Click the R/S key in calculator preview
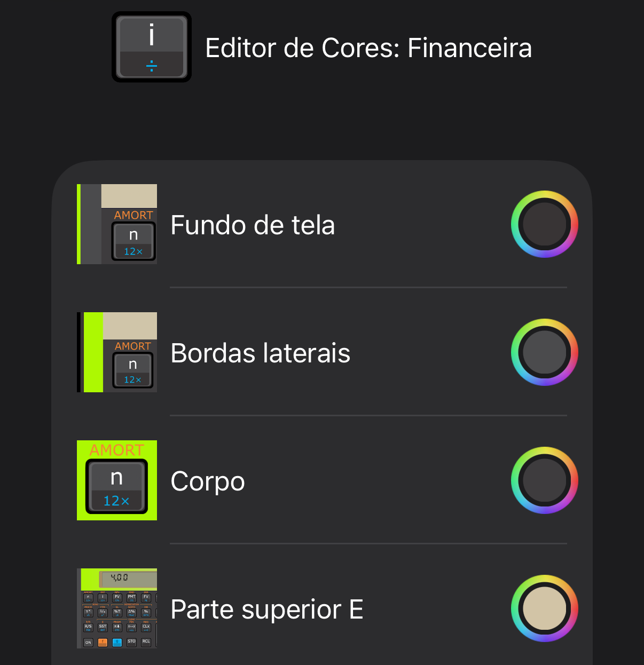This screenshot has width=644, height=665. pyautogui.click(x=88, y=628)
